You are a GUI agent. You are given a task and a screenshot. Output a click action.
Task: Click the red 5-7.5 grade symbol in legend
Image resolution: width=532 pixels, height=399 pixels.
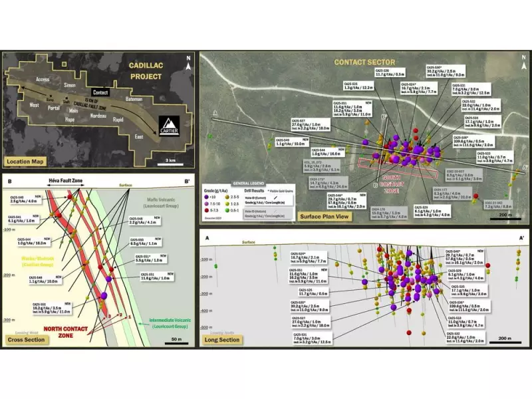207,210
